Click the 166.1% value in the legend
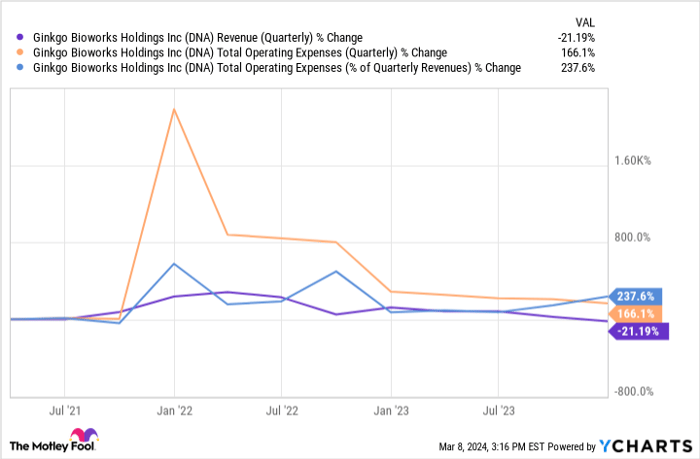The width and height of the screenshot is (700, 459). coord(578,53)
